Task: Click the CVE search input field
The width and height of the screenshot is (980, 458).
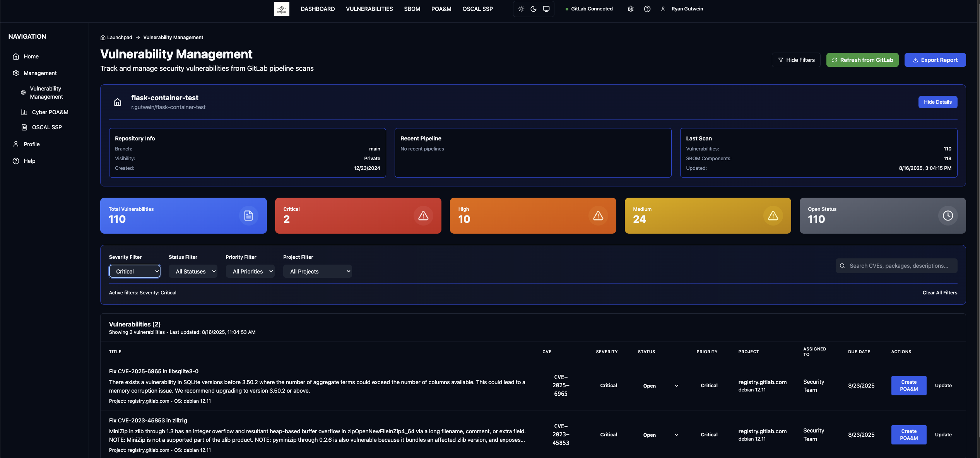Action: tap(896, 266)
